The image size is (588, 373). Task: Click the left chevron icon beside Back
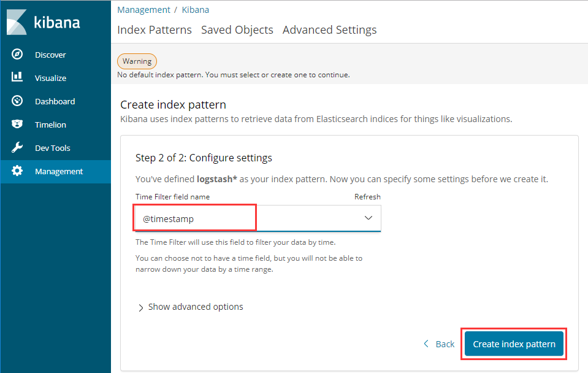(426, 344)
